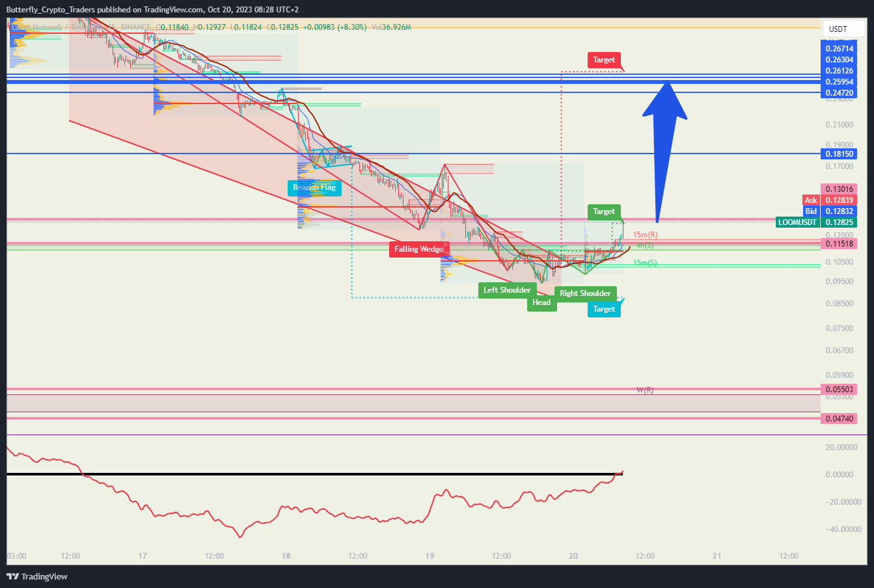Select the Left Shoulder label
The height and width of the screenshot is (588, 874).
pos(507,290)
